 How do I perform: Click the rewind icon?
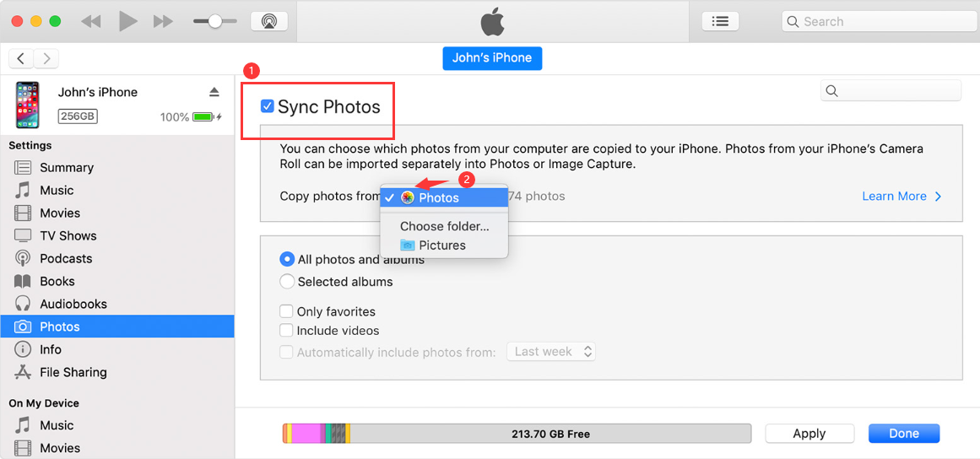tap(91, 21)
